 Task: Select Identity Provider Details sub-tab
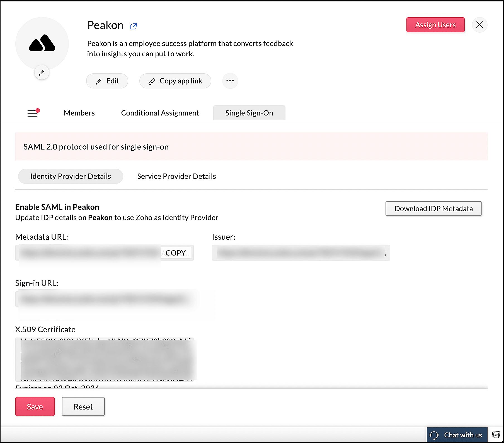pos(71,176)
